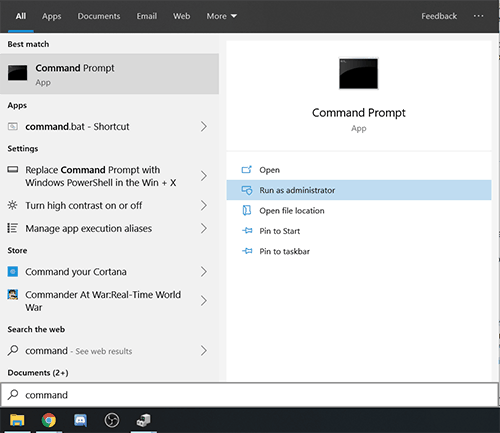
Task: Open Replace Command Prompt with PowerShell setting
Action: point(109,176)
